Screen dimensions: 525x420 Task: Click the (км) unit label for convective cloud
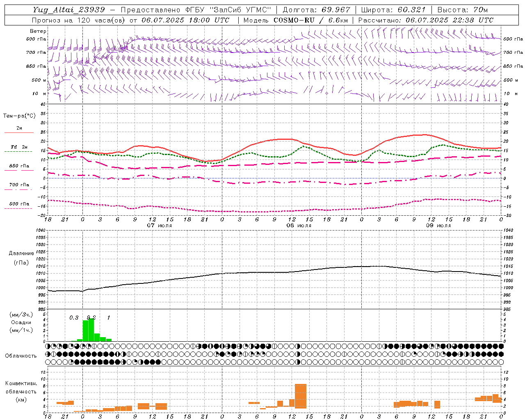click(21, 399)
